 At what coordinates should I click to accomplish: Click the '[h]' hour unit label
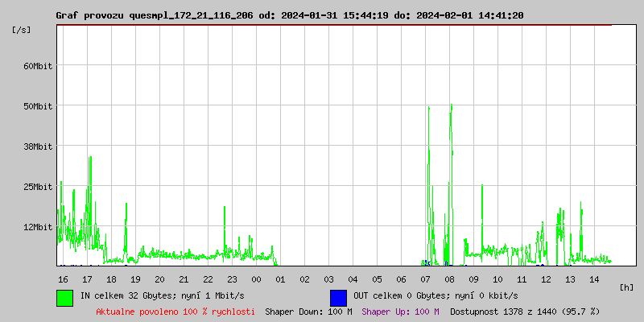626,287
